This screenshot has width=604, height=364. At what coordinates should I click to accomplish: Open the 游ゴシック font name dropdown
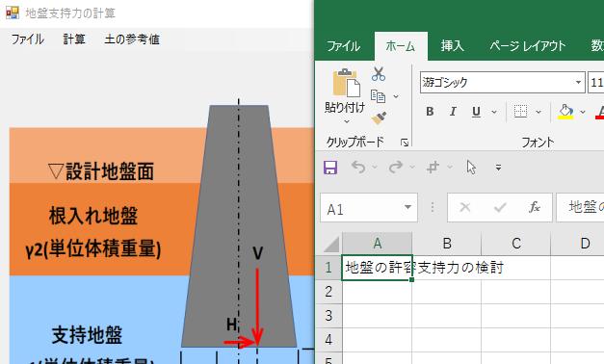point(578,82)
